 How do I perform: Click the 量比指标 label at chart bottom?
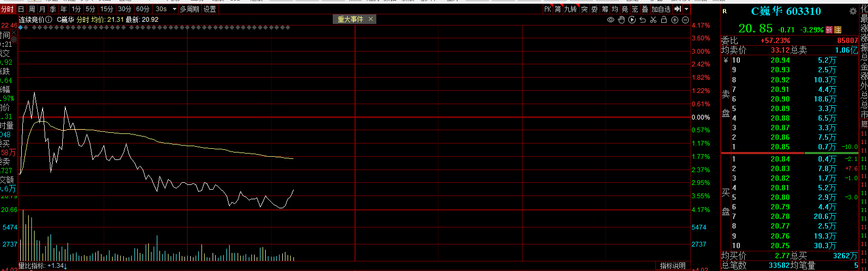point(32,266)
